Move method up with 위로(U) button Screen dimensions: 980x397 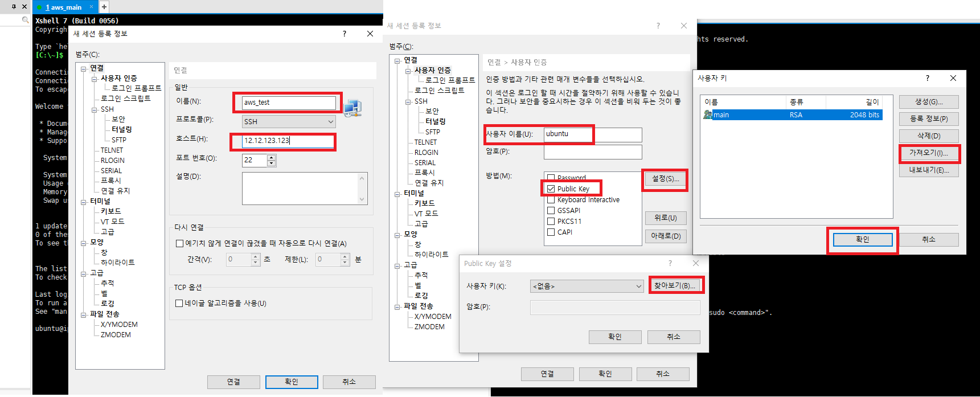[665, 218]
